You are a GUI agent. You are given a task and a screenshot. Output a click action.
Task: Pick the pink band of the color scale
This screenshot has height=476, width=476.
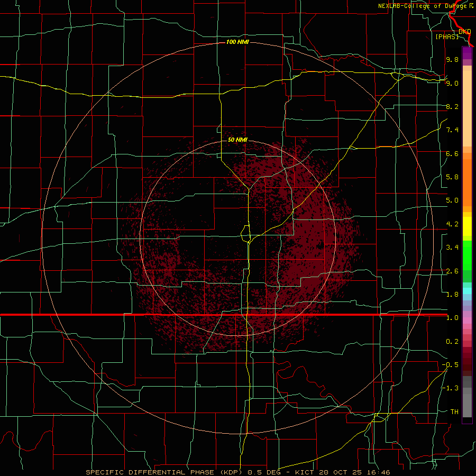coord(467,321)
